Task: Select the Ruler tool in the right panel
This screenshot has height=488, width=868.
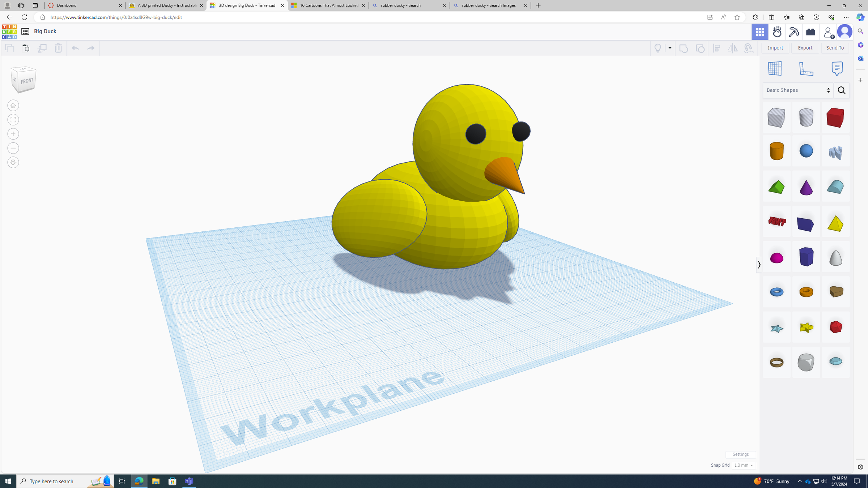Action: pos(806,69)
